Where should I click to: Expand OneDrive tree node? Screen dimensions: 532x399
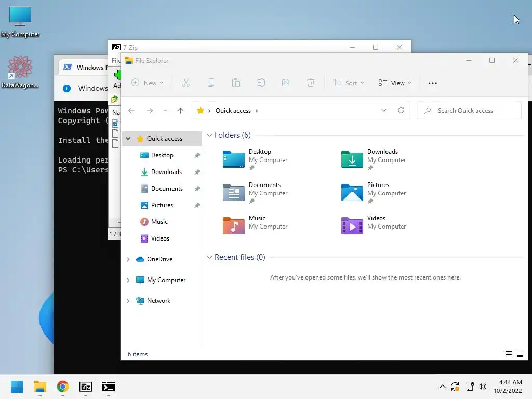click(x=128, y=259)
